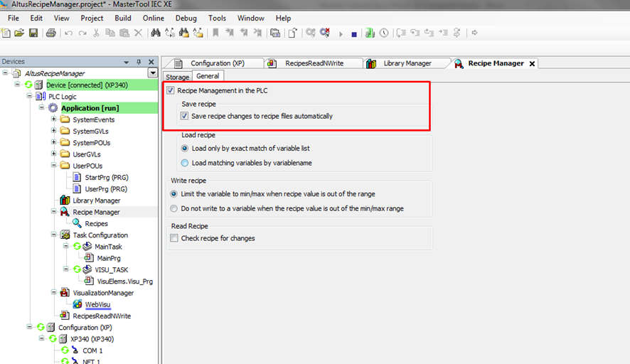Toggle Save recipe changes automatically checkbox
The height and width of the screenshot is (364, 630).
[185, 116]
